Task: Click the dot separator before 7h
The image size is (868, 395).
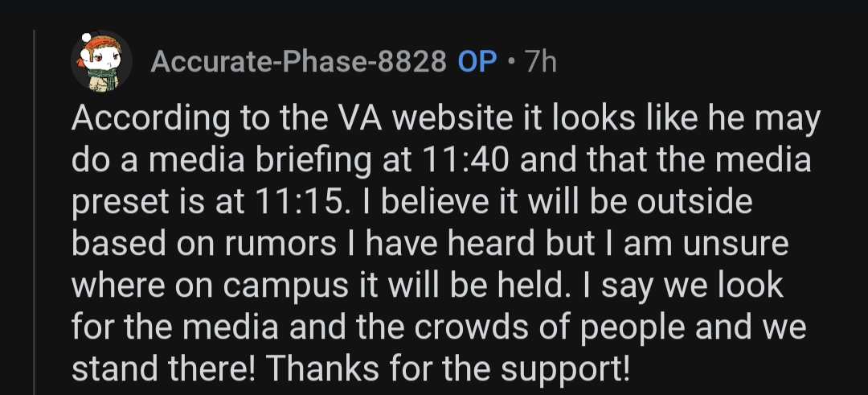Action: coord(512,62)
